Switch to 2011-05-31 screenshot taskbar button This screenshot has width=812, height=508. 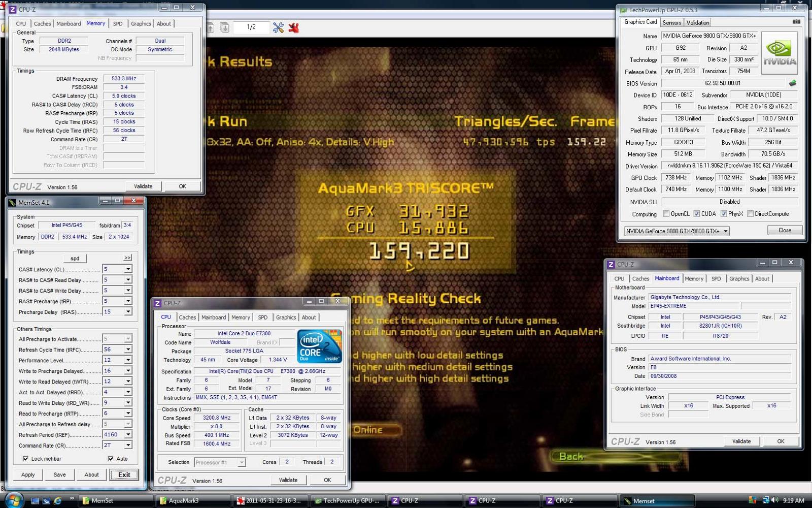tap(270, 501)
